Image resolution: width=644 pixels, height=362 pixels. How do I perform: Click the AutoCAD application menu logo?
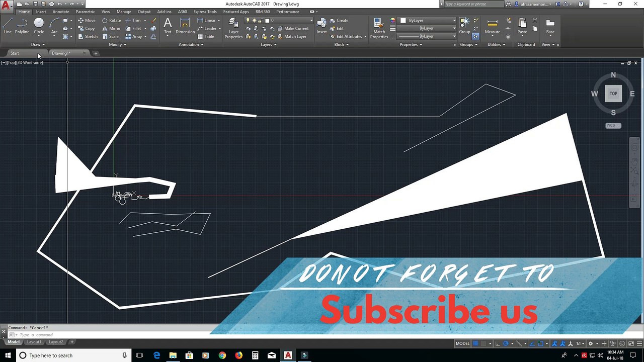tap(7, 7)
